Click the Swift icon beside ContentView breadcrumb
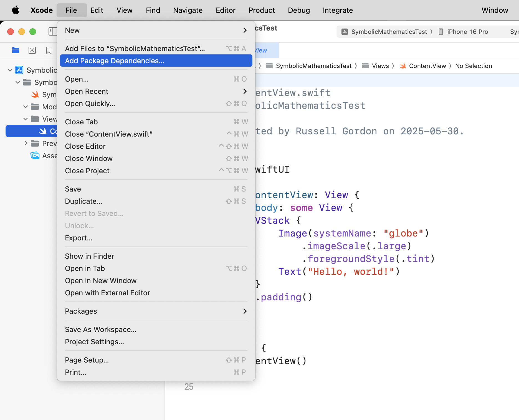The width and height of the screenshot is (519, 420). (402, 66)
